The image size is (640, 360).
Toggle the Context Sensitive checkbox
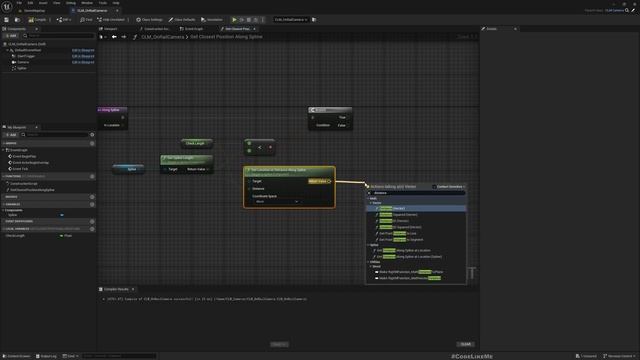click(x=434, y=187)
